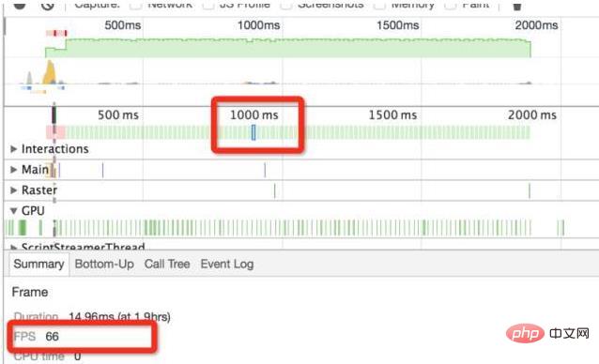The width and height of the screenshot is (599, 364).
Task: Open the Event Log tab
Action: point(227,264)
